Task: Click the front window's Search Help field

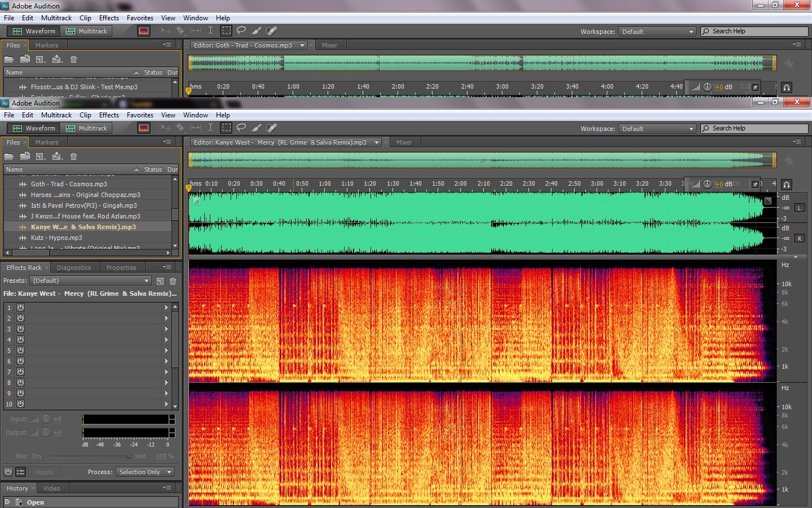Action: coord(754,128)
